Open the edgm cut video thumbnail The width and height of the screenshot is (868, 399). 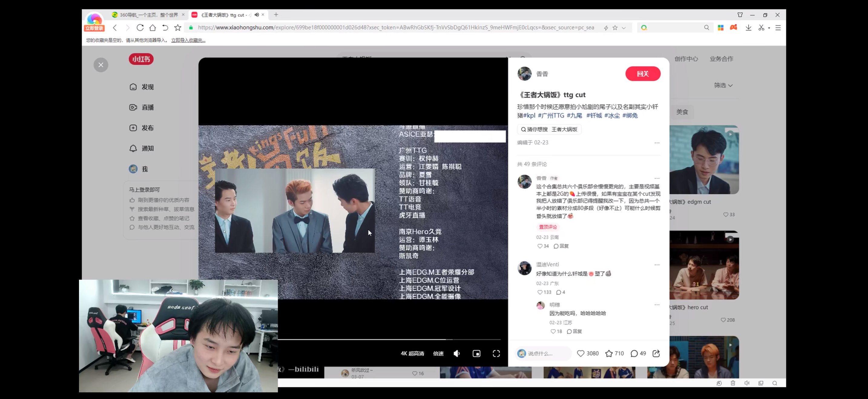tap(704, 160)
